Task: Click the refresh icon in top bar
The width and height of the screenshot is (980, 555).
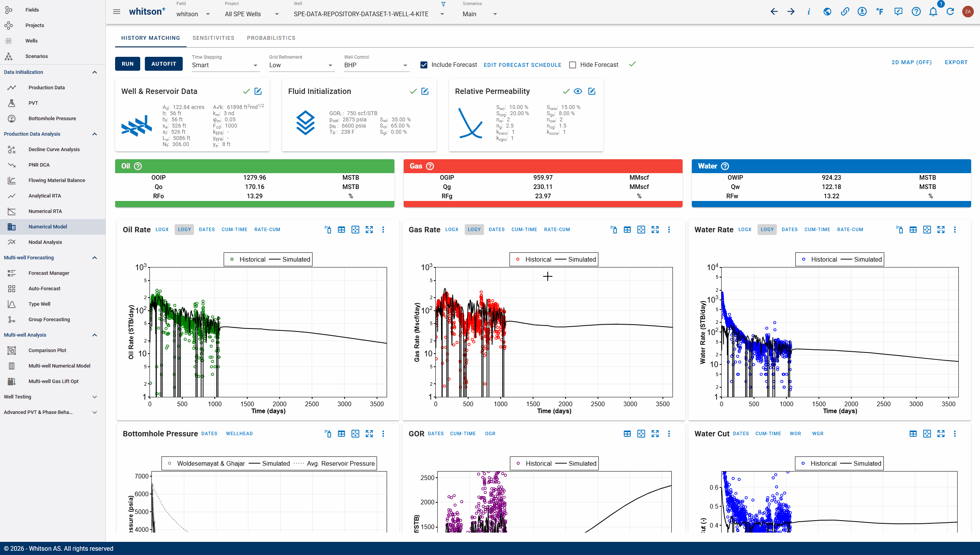Action: [950, 12]
